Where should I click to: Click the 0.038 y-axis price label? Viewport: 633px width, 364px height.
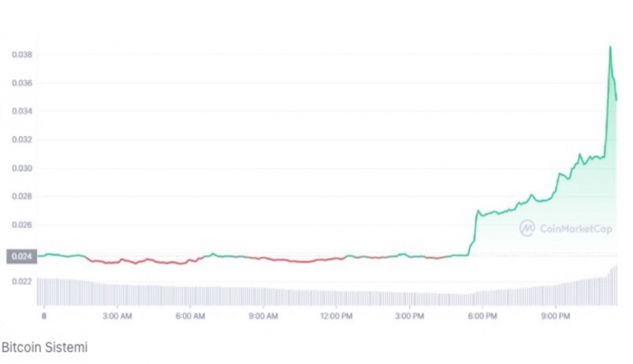point(22,55)
